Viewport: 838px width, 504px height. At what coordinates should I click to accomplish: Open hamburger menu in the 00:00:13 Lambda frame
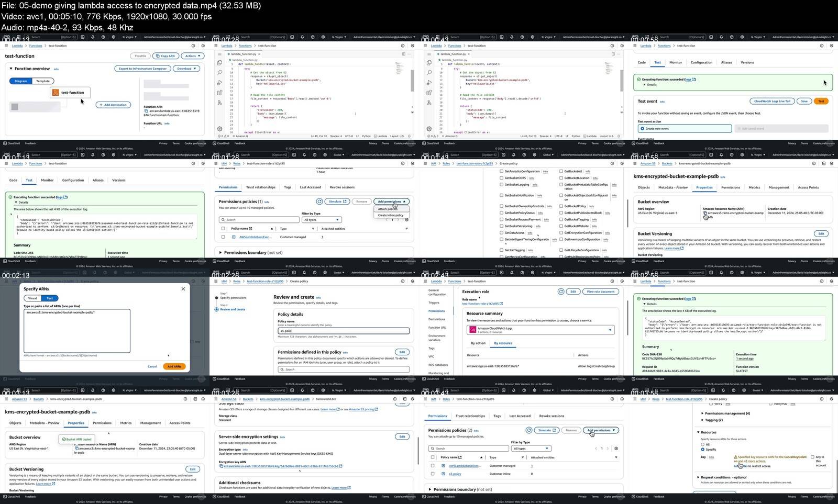coord(6,46)
